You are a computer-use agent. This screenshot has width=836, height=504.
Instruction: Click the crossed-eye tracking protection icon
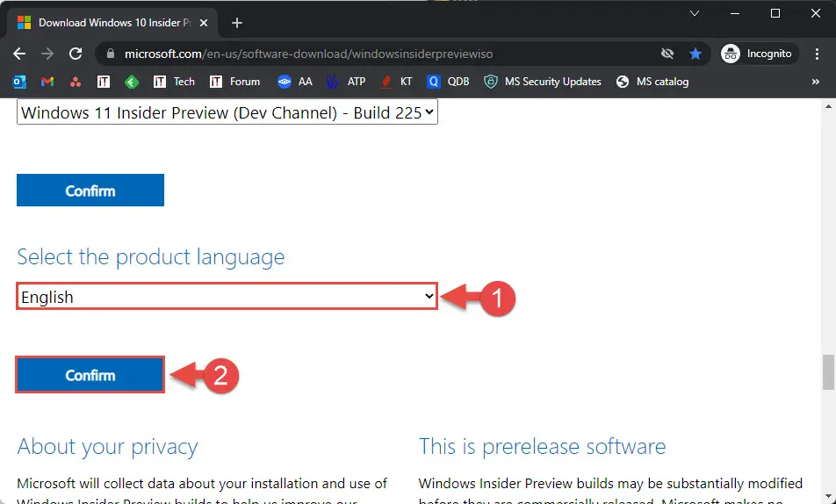pos(667,54)
